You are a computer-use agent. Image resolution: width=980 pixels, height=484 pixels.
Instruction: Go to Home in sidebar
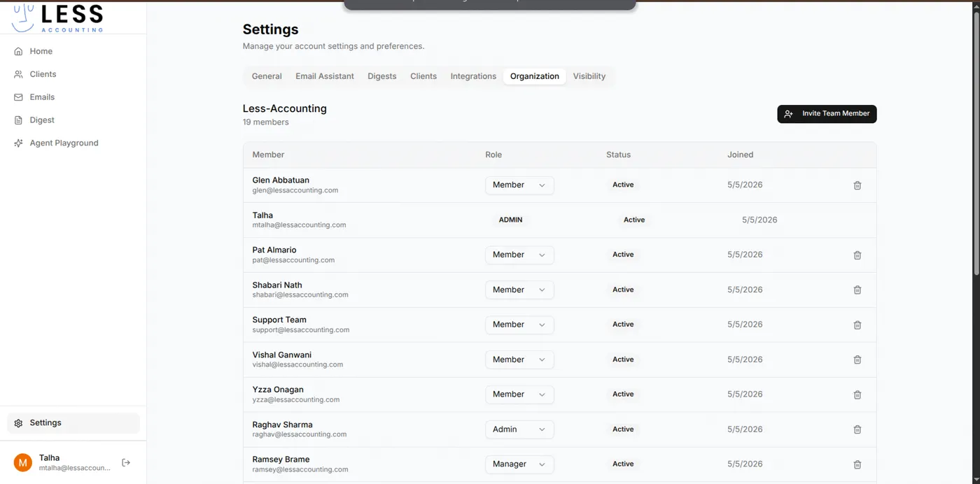[x=73, y=51]
